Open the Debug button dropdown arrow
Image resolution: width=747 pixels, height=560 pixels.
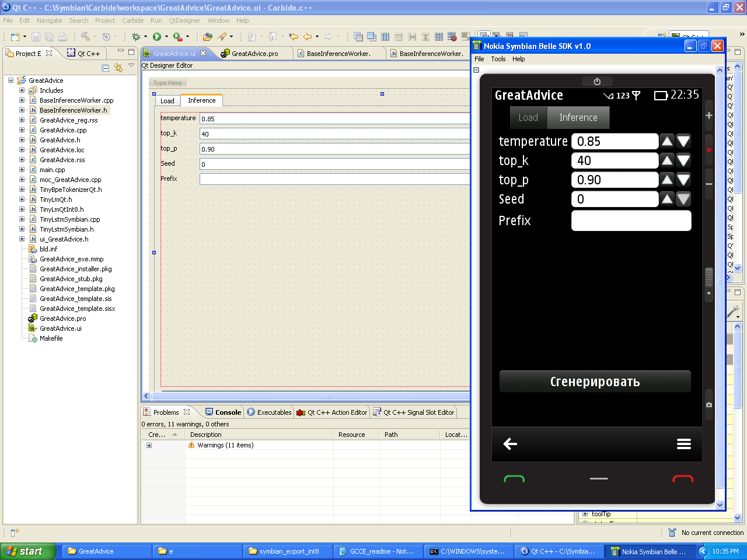coord(145,37)
